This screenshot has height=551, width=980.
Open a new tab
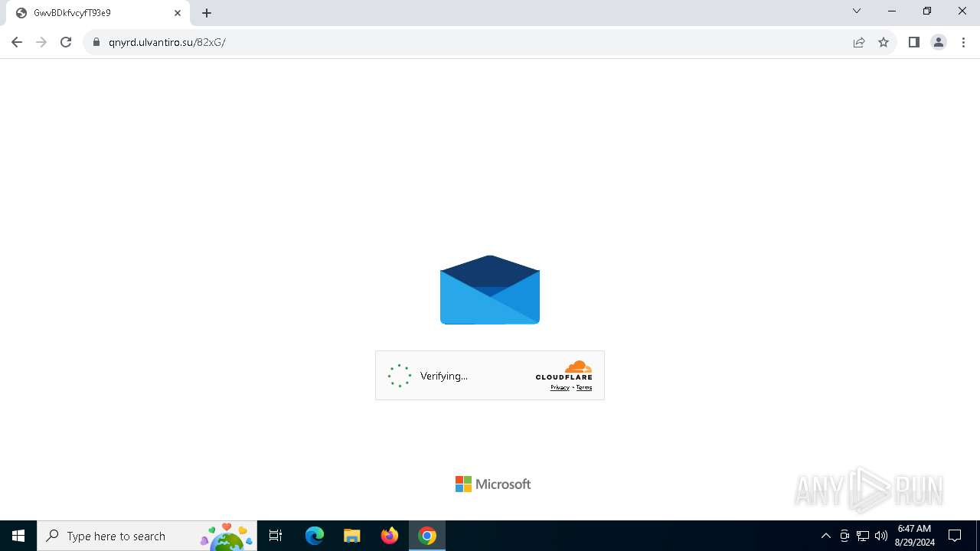207,13
